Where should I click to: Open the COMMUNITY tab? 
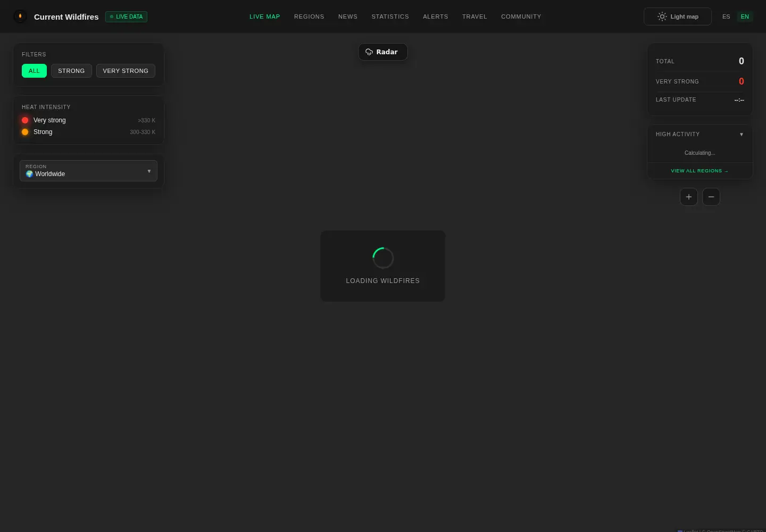tap(521, 16)
